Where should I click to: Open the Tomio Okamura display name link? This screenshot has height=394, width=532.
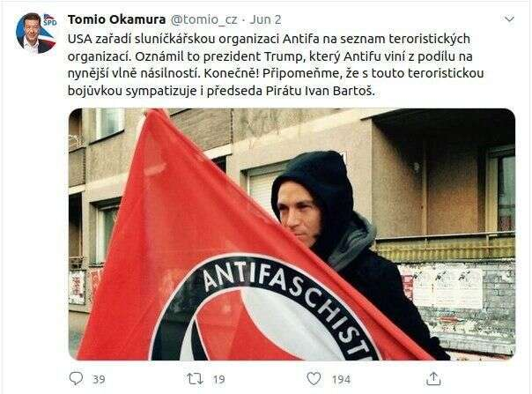tap(117, 19)
